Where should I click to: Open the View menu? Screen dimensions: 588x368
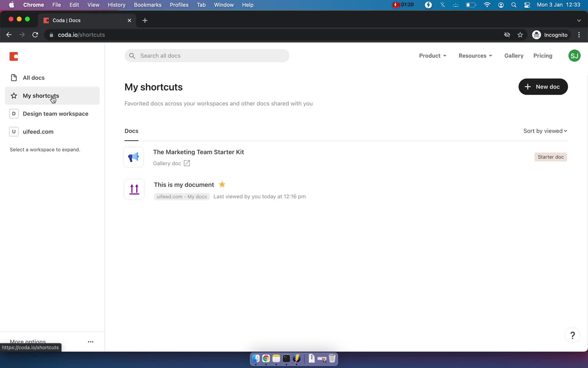[93, 5]
